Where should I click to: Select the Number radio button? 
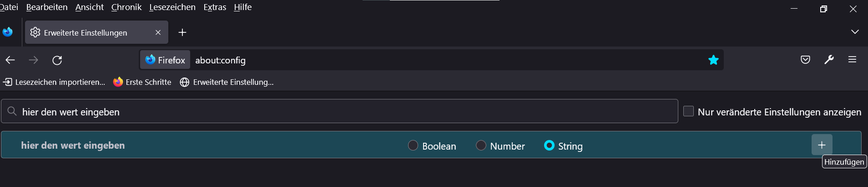481,145
